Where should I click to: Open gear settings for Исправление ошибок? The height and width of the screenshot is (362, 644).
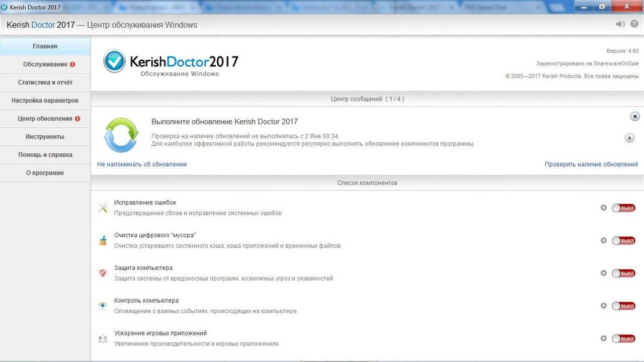pyautogui.click(x=604, y=208)
